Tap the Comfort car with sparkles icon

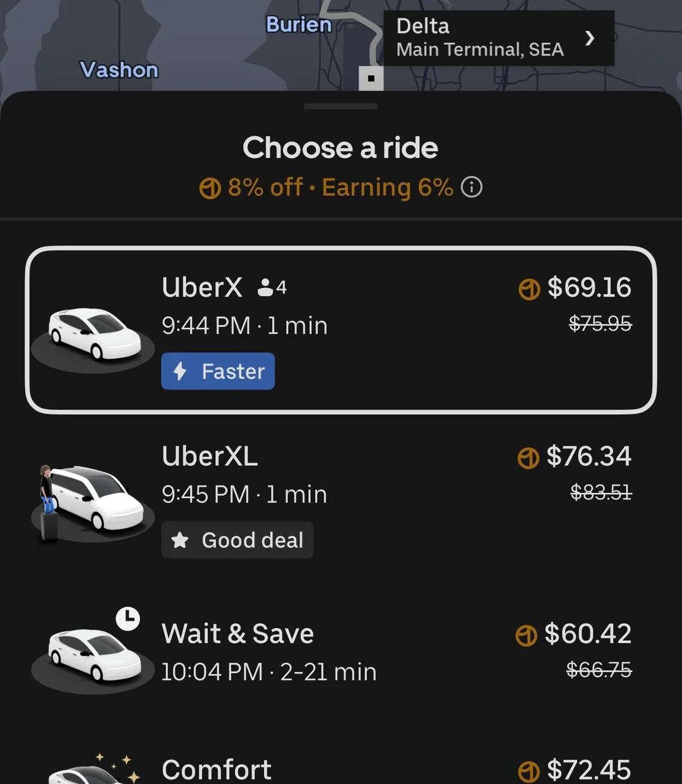tap(95, 770)
